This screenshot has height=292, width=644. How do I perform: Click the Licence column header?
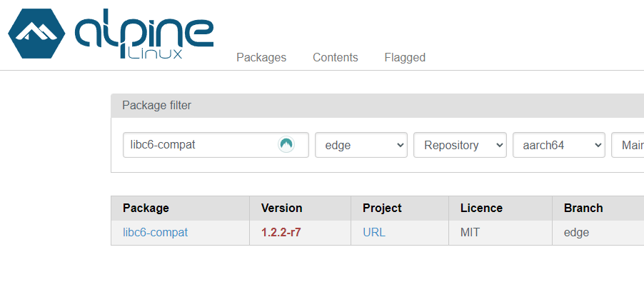(481, 208)
